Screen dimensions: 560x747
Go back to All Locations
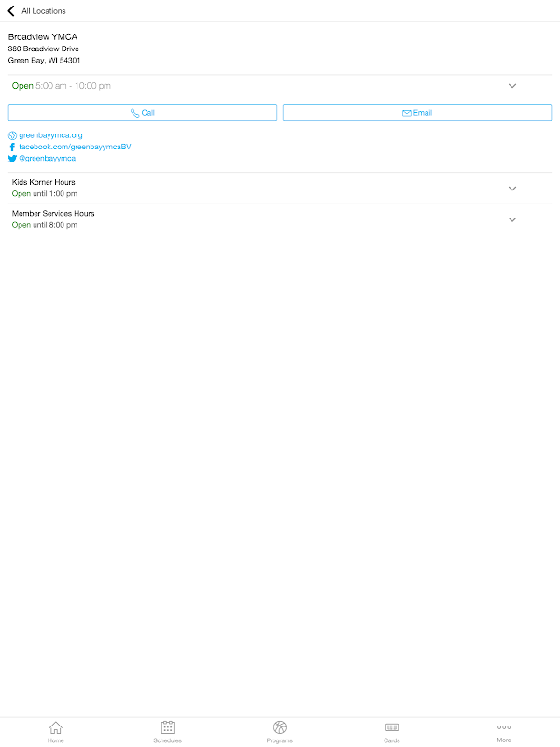coord(11,10)
